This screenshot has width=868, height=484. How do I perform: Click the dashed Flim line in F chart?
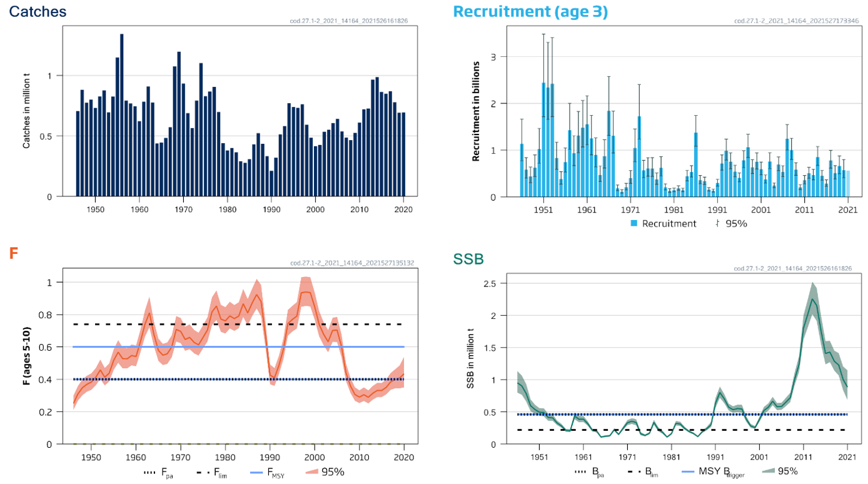pyautogui.click(x=238, y=324)
